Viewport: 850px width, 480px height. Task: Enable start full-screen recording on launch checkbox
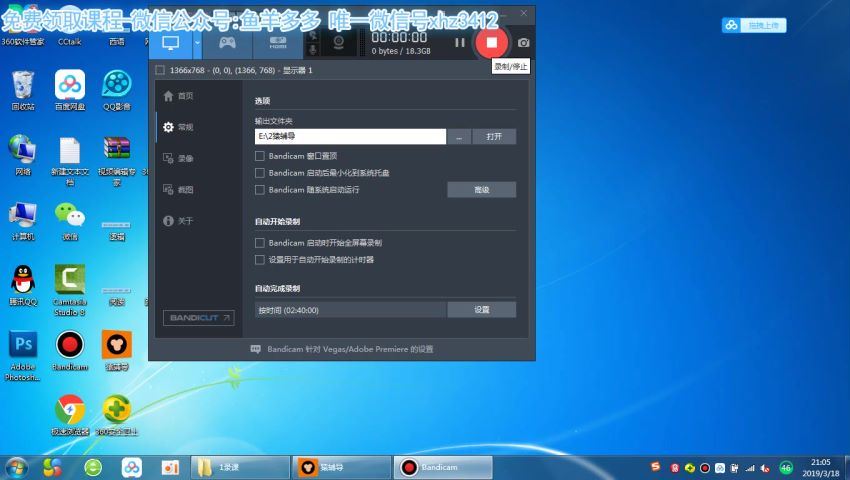click(260, 243)
